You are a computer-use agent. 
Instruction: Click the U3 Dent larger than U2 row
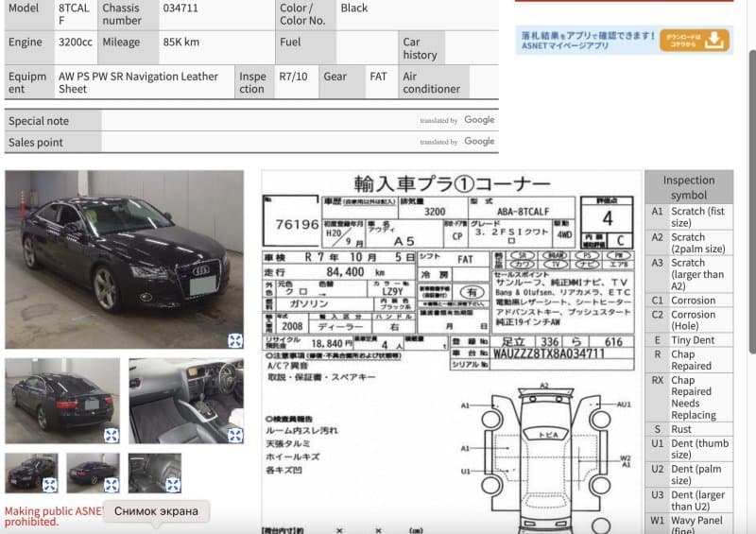689,501
